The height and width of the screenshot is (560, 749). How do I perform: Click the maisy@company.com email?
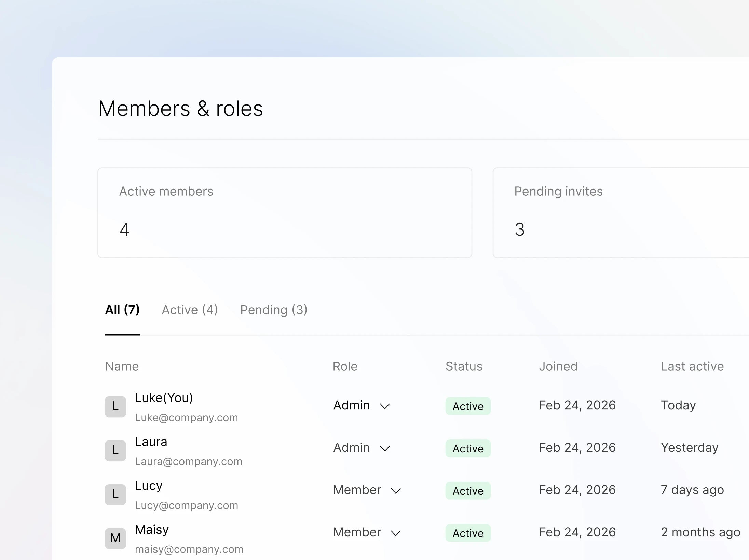coord(189,549)
